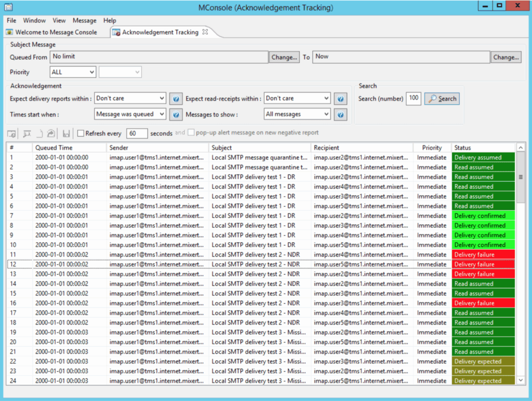Click the table's scroll up arrow

tap(521, 148)
